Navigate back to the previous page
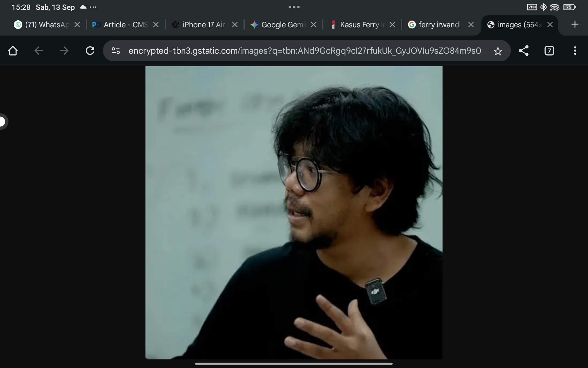The image size is (588, 368). (39, 51)
